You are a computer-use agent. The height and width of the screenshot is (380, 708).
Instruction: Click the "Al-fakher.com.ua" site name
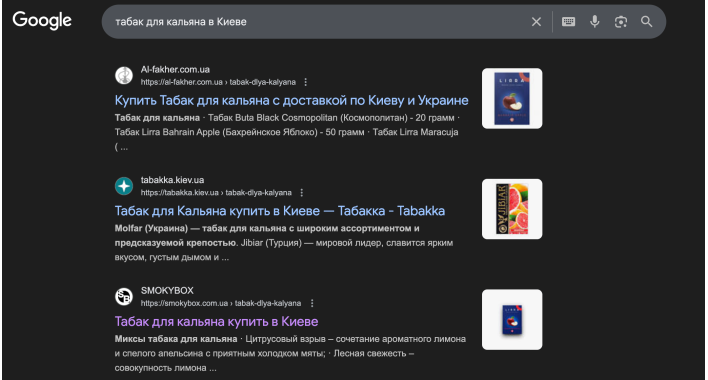(175, 70)
